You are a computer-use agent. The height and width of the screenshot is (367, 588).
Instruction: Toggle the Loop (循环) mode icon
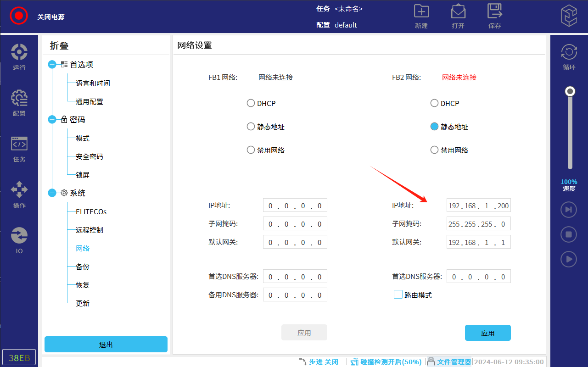[x=569, y=52]
